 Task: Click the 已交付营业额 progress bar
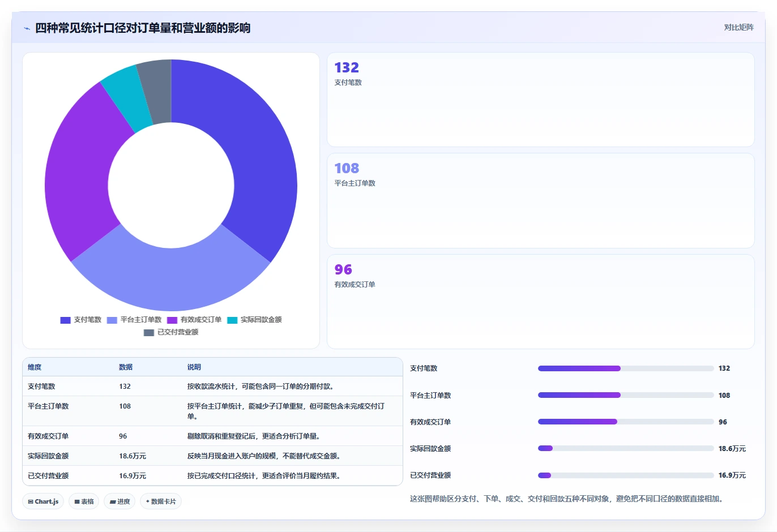point(626,475)
